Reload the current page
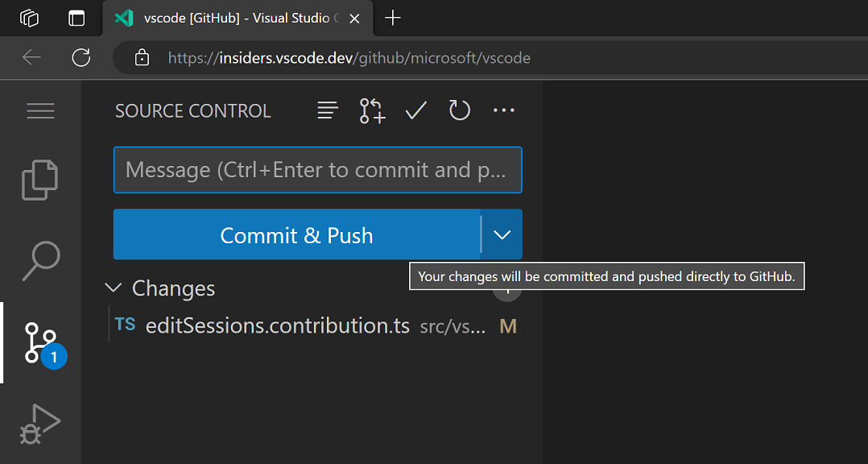Viewport: 868px width, 464px height. pos(81,57)
